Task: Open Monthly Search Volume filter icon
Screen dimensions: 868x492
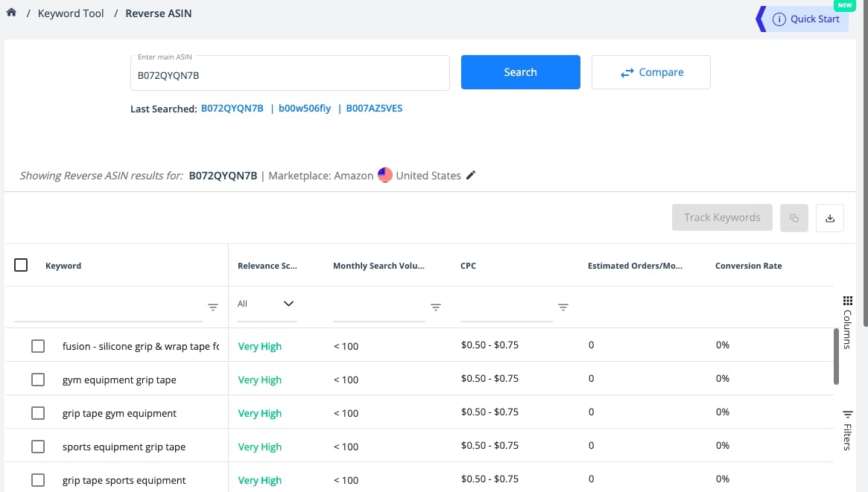Action: click(436, 307)
